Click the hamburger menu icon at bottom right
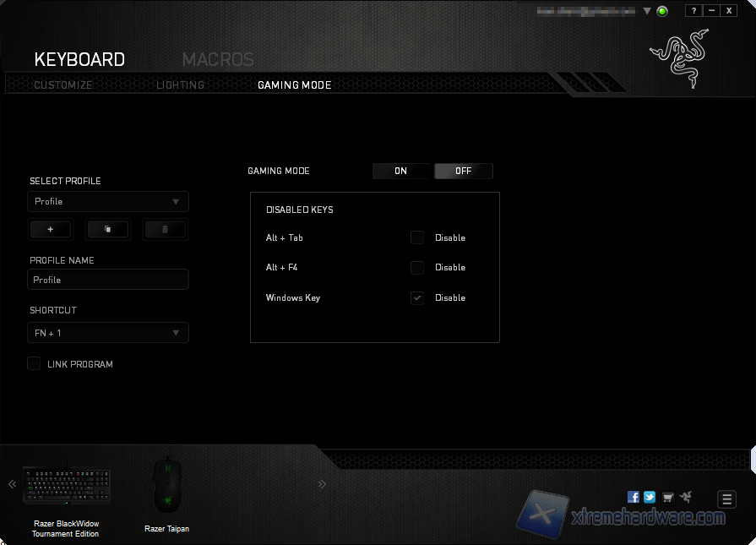The image size is (756, 545). [726, 499]
